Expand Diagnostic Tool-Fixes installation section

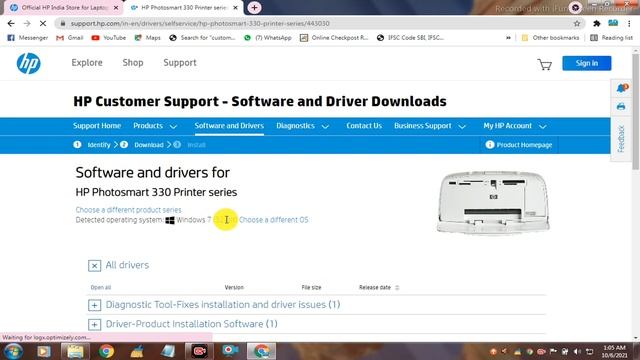(94, 305)
